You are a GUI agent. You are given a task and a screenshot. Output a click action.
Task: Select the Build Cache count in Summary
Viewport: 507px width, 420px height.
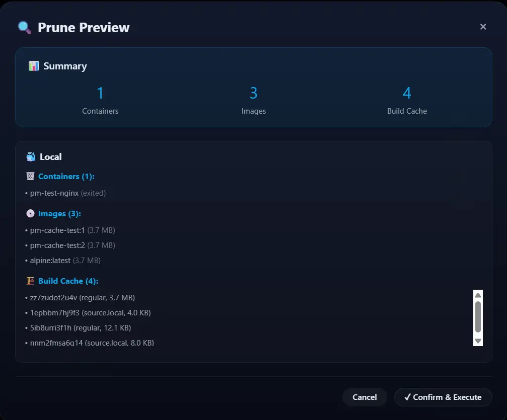click(407, 93)
